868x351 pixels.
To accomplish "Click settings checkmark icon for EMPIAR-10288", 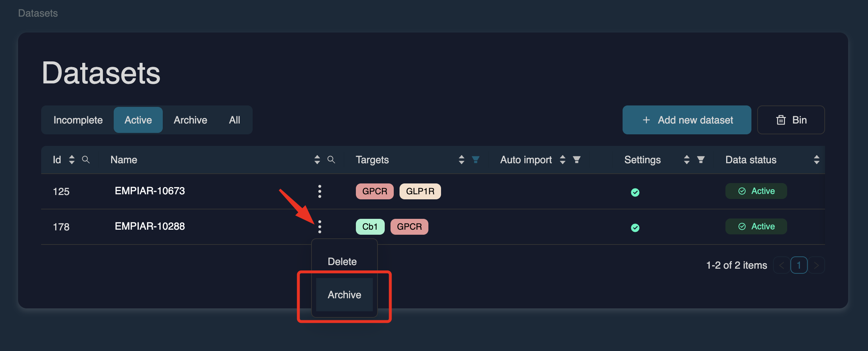I will [635, 227].
